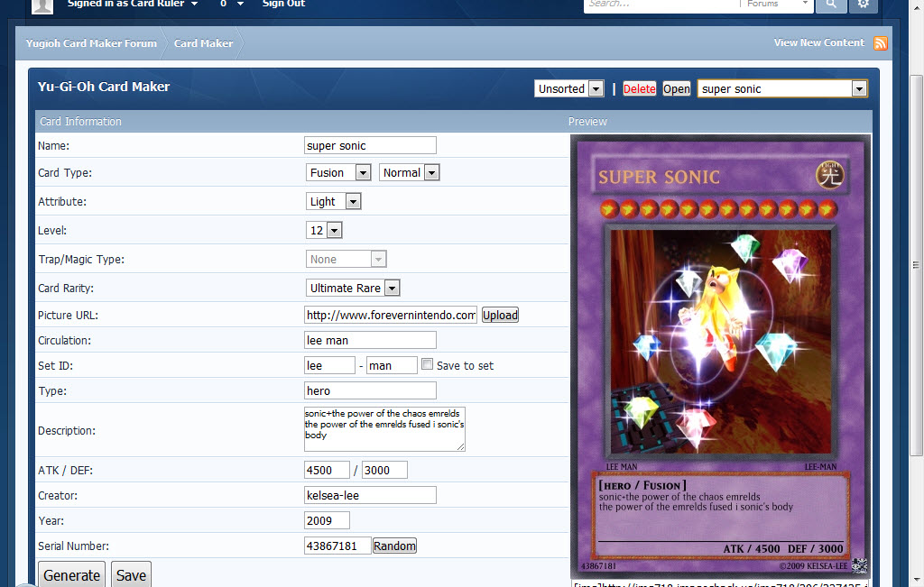Image resolution: width=924 pixels, height=587 pixels.
Task: Expand the notifications count dropdown
Action: pyautogui.click(x=232, y=4)
